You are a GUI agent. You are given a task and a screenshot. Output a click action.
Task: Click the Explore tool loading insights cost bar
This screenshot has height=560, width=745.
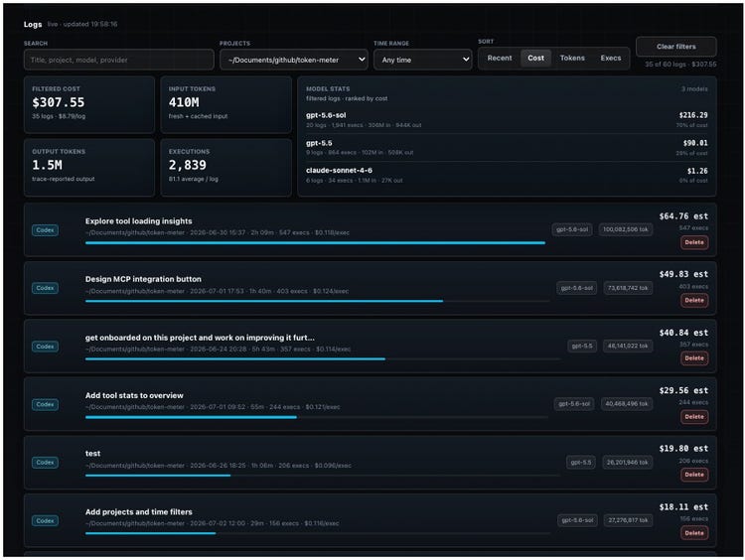coord(316,242)
